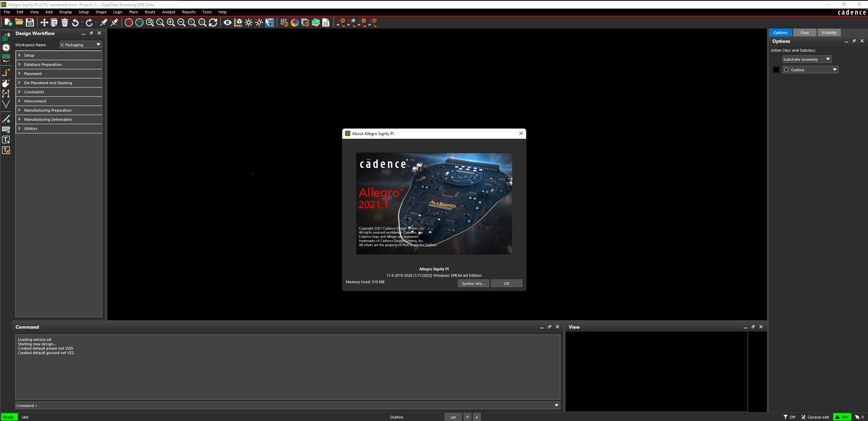Toggle the A button in status bar
868x421 pixels.
point(477,417)
